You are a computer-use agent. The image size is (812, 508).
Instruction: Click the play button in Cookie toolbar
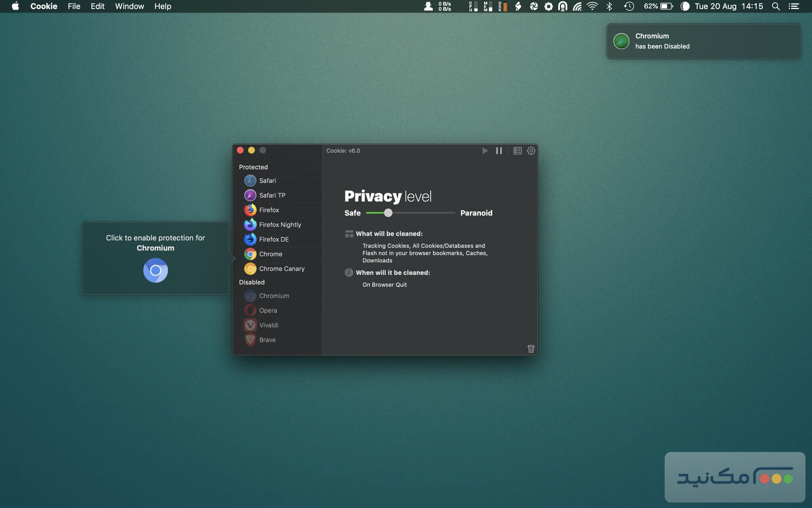coord(485,151)
